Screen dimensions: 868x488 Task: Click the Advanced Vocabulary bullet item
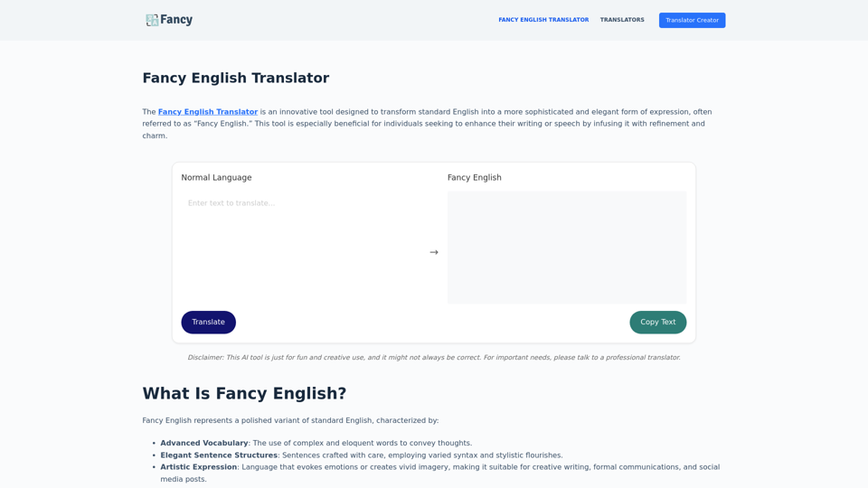[316, 443]
